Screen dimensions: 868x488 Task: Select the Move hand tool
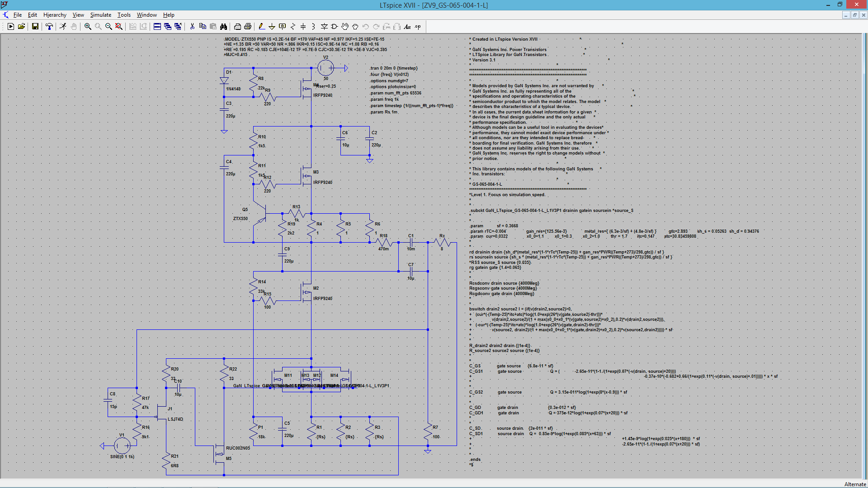[345, 27]
